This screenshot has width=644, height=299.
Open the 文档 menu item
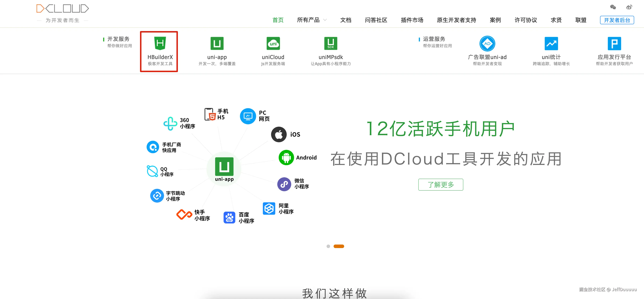pos(346,20)
